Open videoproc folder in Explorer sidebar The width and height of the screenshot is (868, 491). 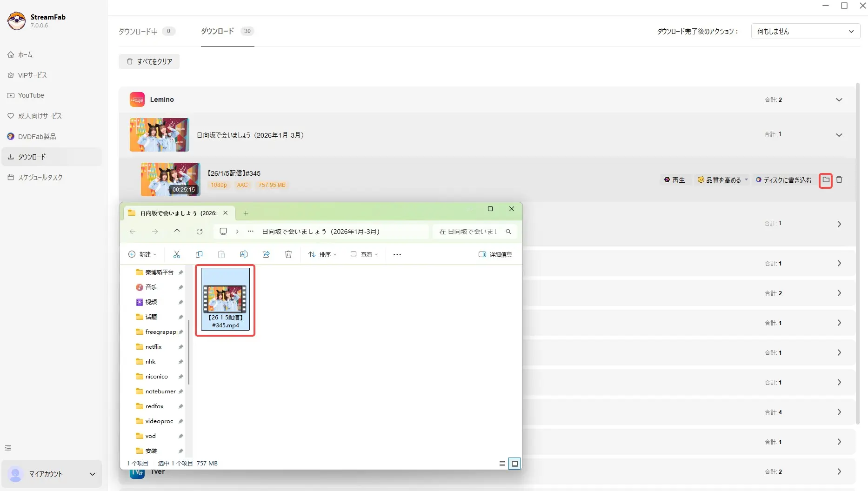159,421
